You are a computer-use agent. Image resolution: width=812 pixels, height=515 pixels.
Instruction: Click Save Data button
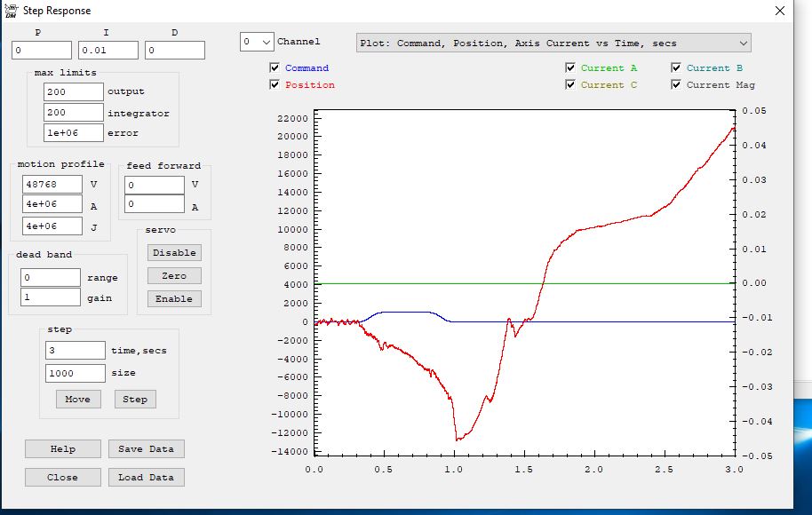(147, 449)
